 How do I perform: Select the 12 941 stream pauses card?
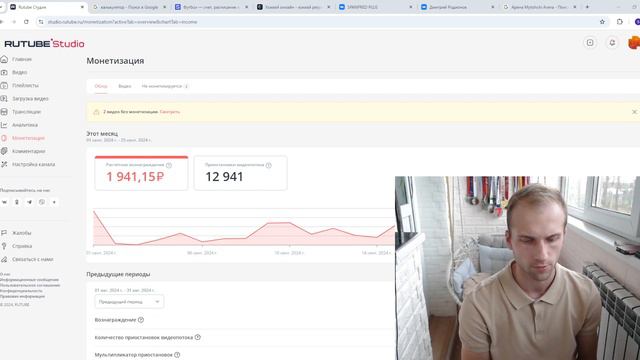click(x=240, y=173)
